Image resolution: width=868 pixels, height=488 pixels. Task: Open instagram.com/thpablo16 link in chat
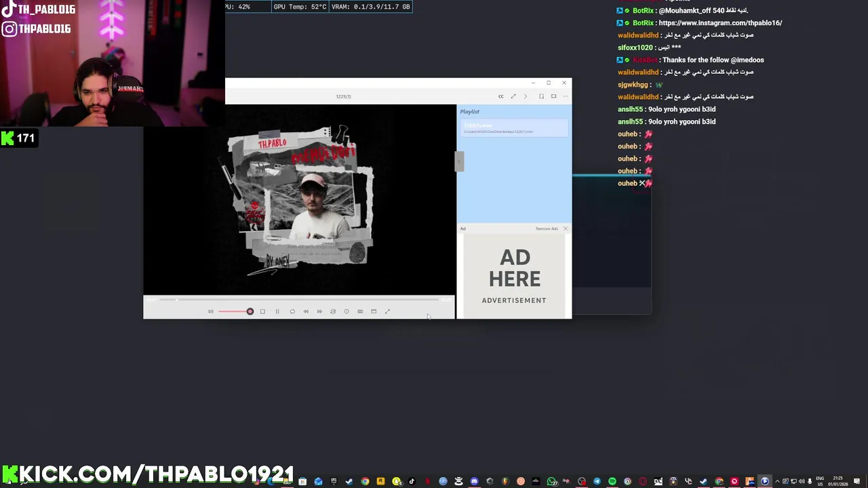click(x=720, y=23)
